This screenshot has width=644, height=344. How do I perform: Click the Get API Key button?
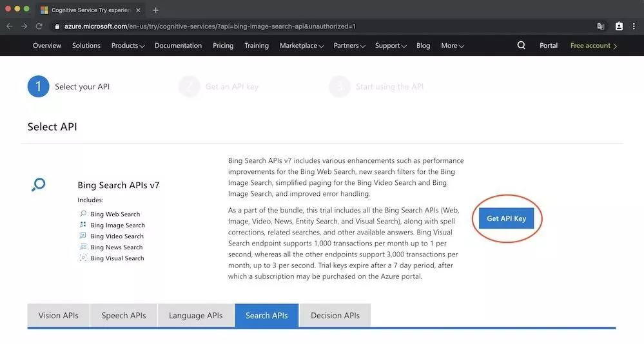(x=507, y=218)
